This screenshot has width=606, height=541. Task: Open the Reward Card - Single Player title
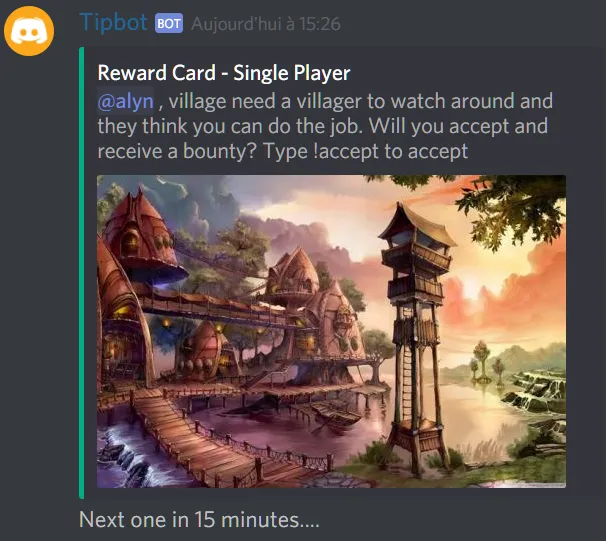224,73
